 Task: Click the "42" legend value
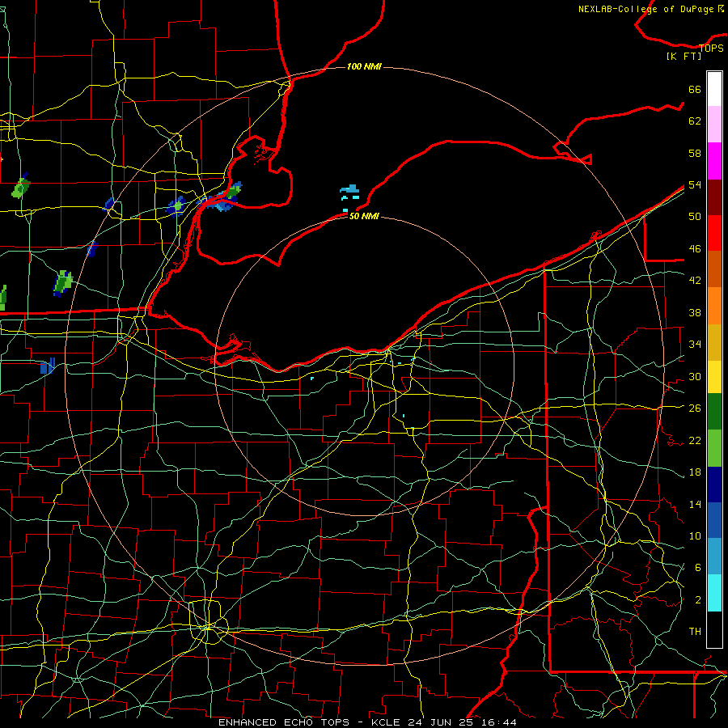tap(695, 281)
